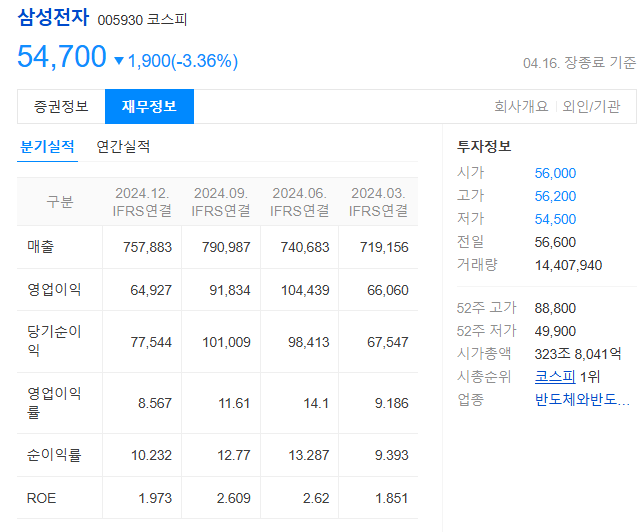This screenshot has height=532, width=644.
Task: Click the 당기순이익 row label
Action: (54, 341)
